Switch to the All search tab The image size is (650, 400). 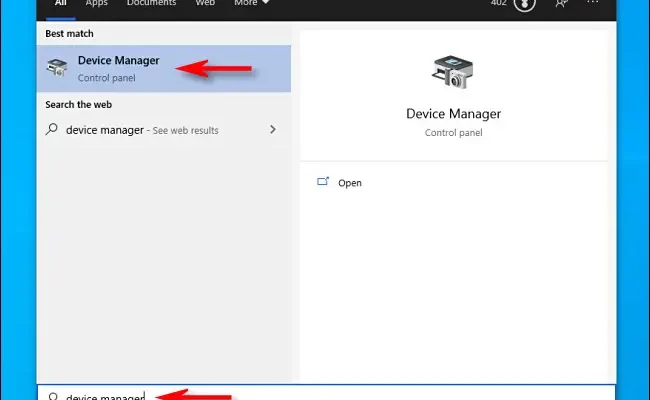point(61,4)
